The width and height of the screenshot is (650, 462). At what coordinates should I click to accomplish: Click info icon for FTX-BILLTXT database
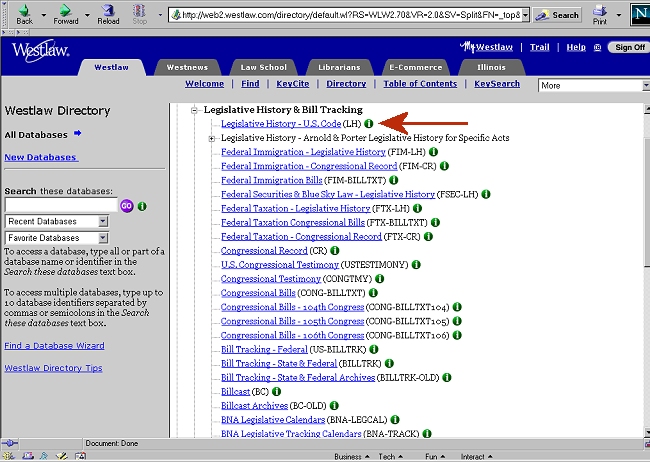pyautogui.click(x=435, y=222)
